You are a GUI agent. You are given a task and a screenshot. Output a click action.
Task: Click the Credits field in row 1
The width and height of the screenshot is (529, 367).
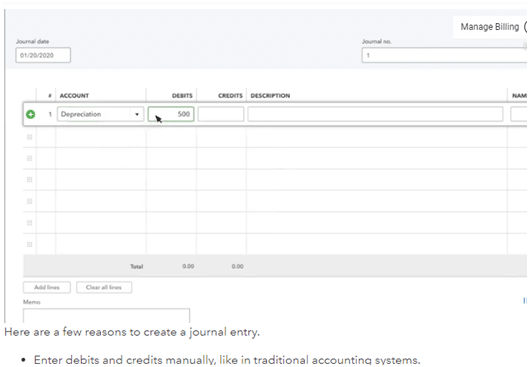221,114
